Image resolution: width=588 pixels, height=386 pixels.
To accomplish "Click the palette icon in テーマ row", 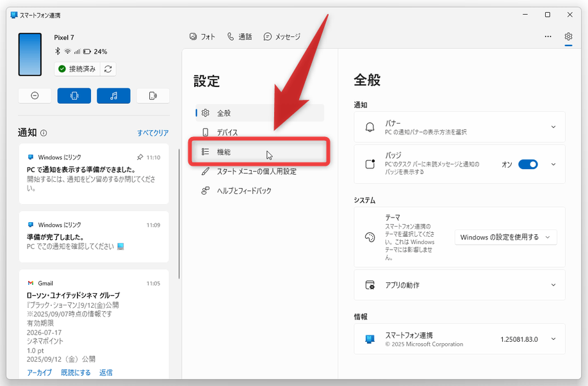I will [x=370, y=237].
